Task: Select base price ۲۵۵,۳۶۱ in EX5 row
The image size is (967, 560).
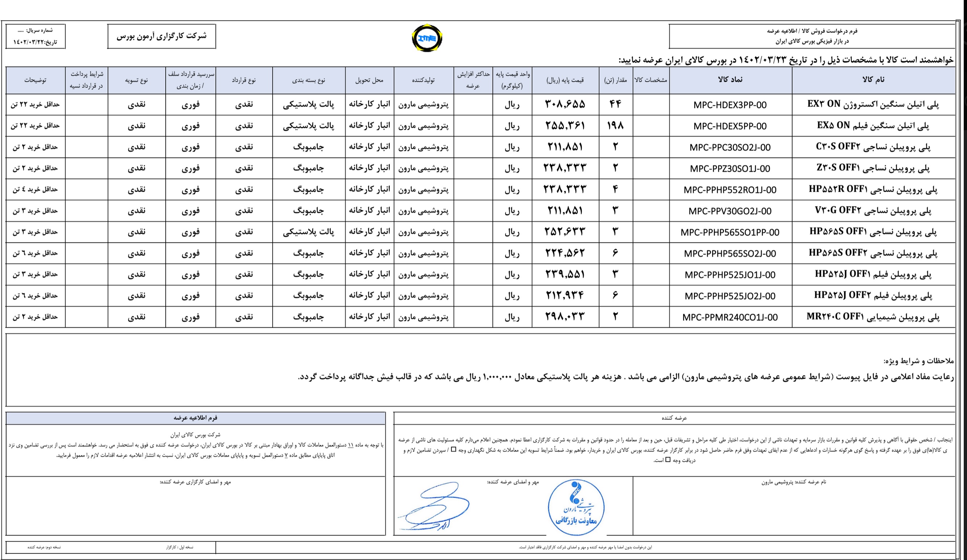Action: (x=565, y=125)
